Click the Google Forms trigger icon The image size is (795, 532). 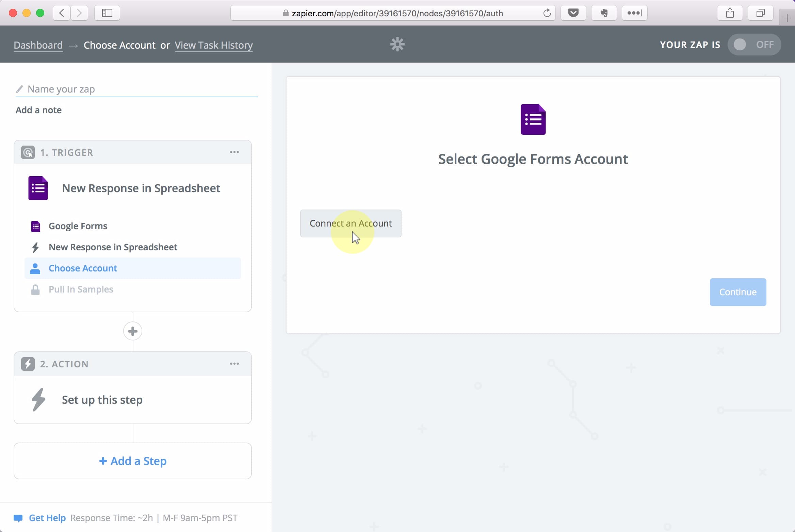pyautogui.click(x=38, y=188)
